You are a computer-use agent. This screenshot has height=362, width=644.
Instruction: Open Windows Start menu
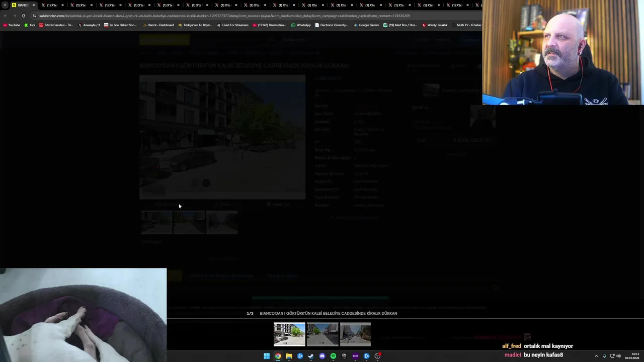[267, 356]
